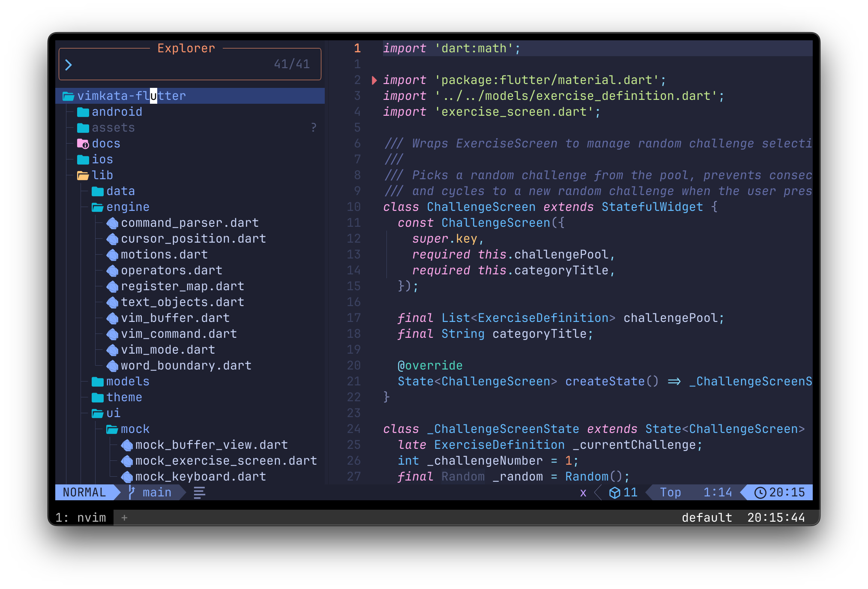Click the folder icon beside android
868x589 pixels.
(x=83, y=112)
